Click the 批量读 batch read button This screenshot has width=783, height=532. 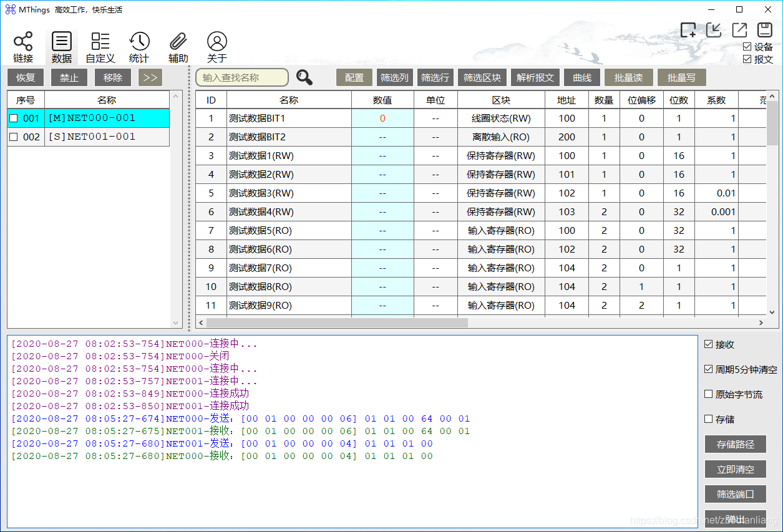point(628,77)
